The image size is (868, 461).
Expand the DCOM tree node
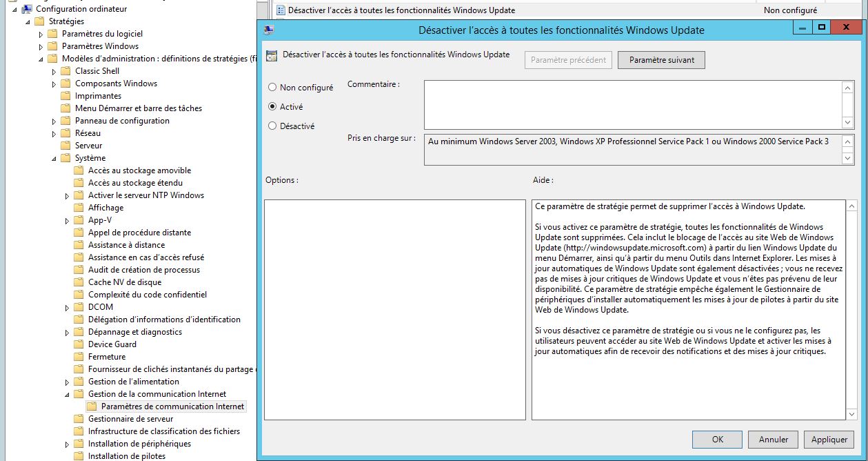[x=67, y=307]
